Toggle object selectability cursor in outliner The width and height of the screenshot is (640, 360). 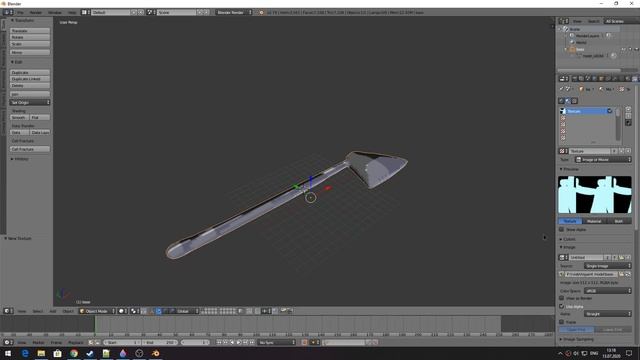[630, 49]
